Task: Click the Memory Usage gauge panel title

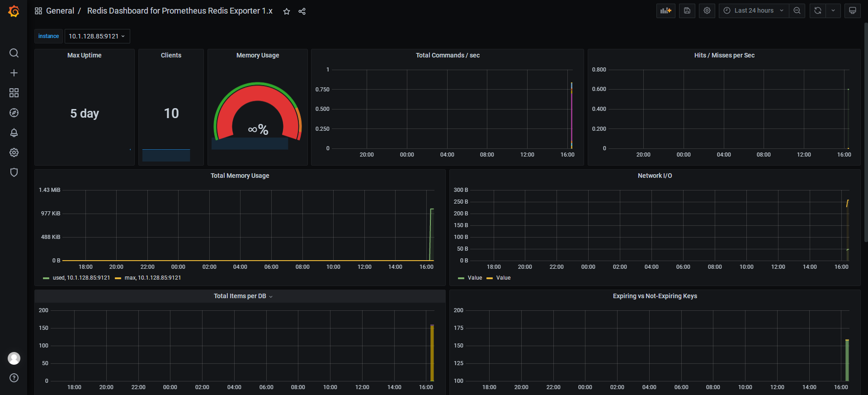Action: [258, 55]
